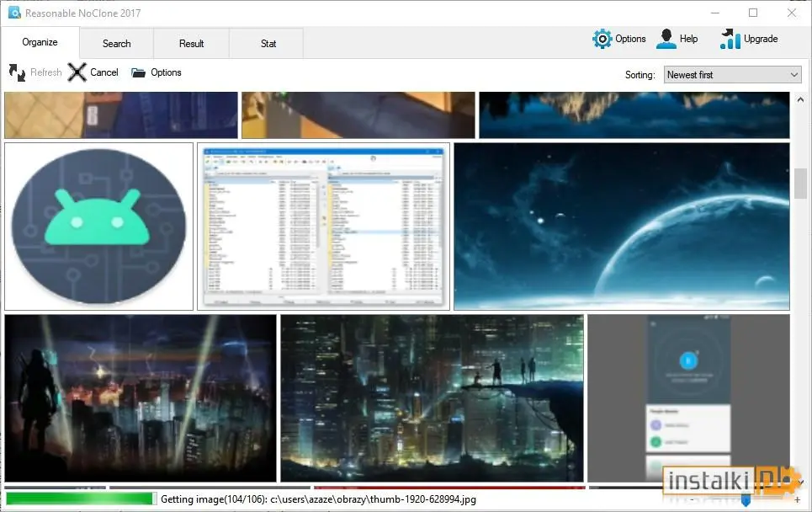The height and width of the screenshot is (512, 812).
Task: Select the Newest first combo box
Action: pyautogui.click(x=732, y=75)
